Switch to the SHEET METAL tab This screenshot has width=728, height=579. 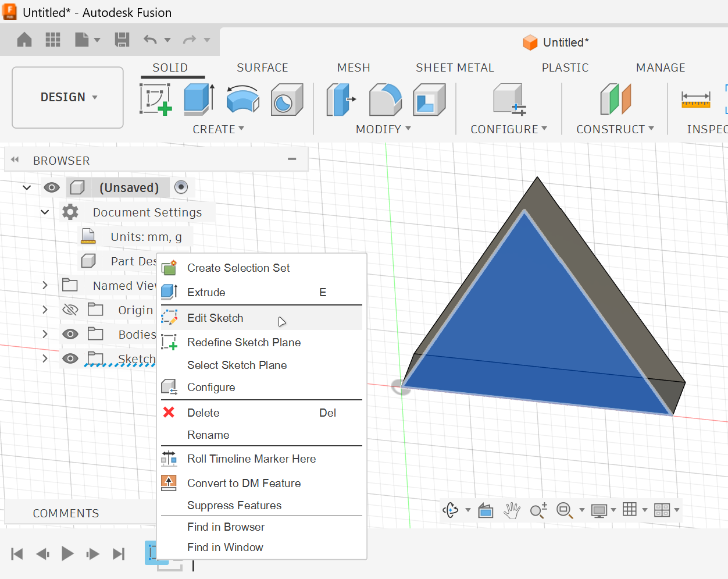pos(455,68)
